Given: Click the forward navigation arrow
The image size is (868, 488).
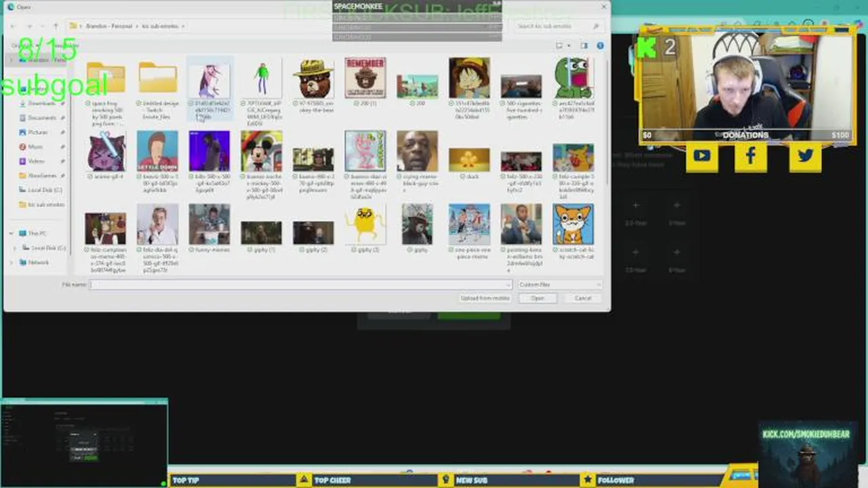Looking at the screenshot, I should [x=29, y=26].
